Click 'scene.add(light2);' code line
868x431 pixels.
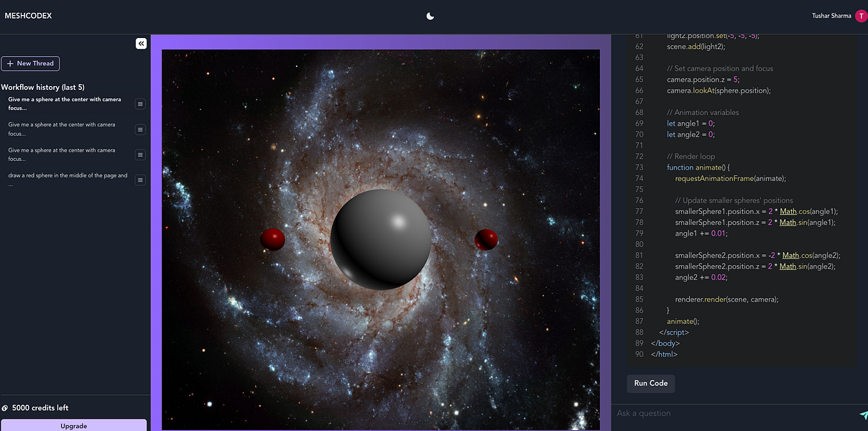point(696,47)
